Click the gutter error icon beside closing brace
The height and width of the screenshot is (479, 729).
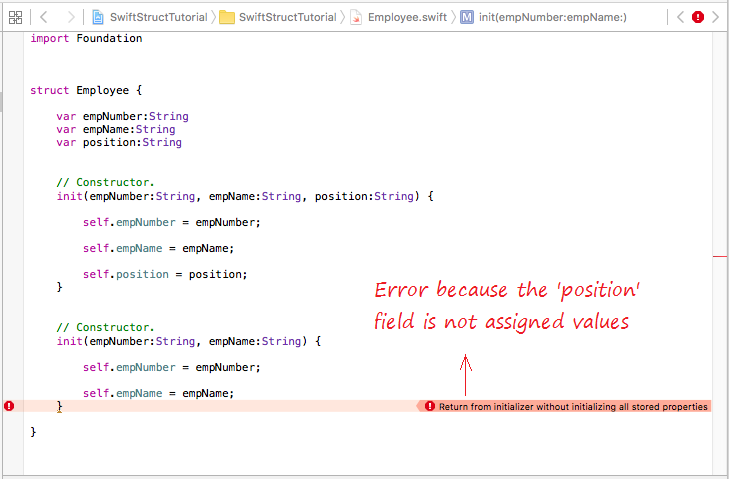[x=9, y=406]
